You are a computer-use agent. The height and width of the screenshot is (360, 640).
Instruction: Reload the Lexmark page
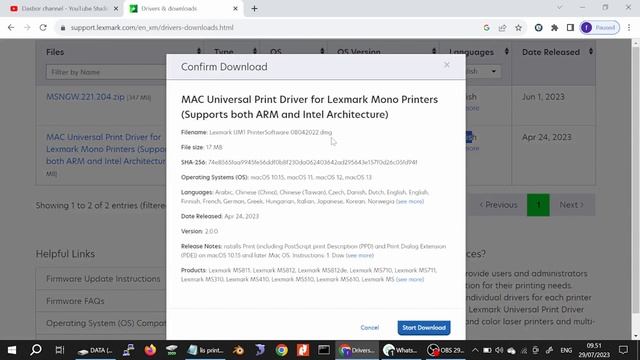(x=43, y=28)
